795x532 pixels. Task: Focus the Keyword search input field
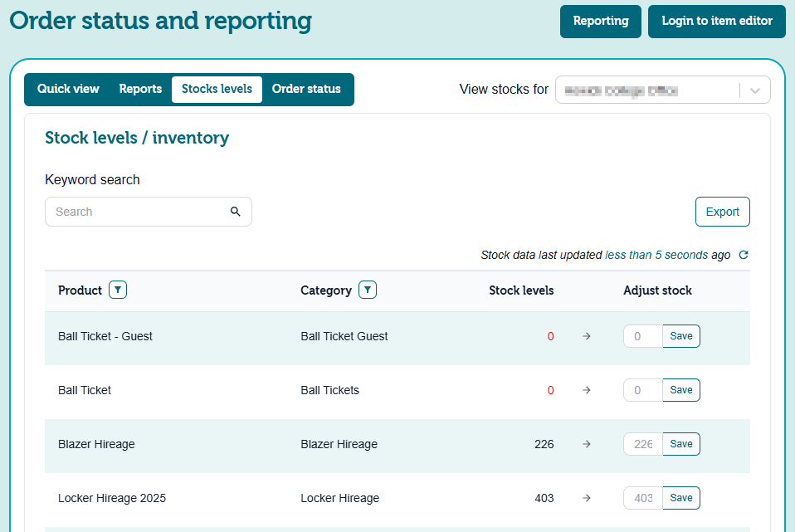click(x=137, y=212)
